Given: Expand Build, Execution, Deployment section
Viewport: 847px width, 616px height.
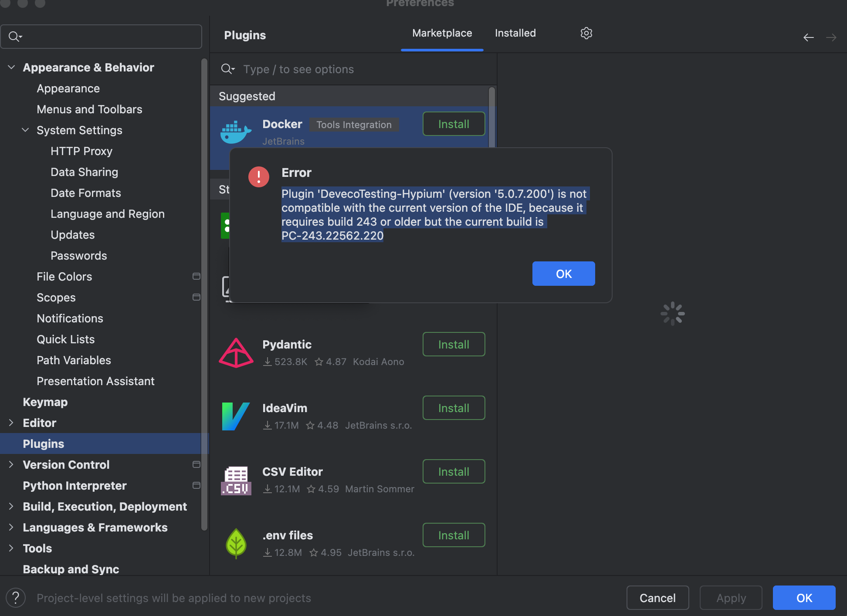Looking at the screenshot, I should (x=11, y=506).
